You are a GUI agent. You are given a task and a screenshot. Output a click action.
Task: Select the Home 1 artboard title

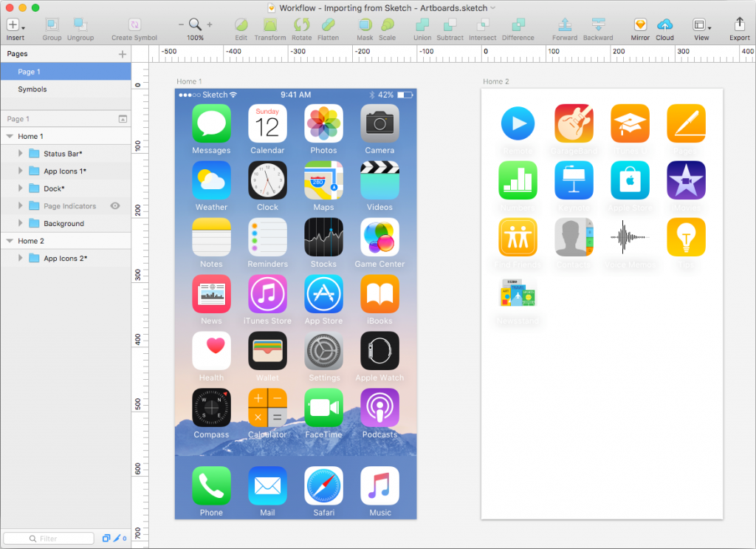[189, 81]
